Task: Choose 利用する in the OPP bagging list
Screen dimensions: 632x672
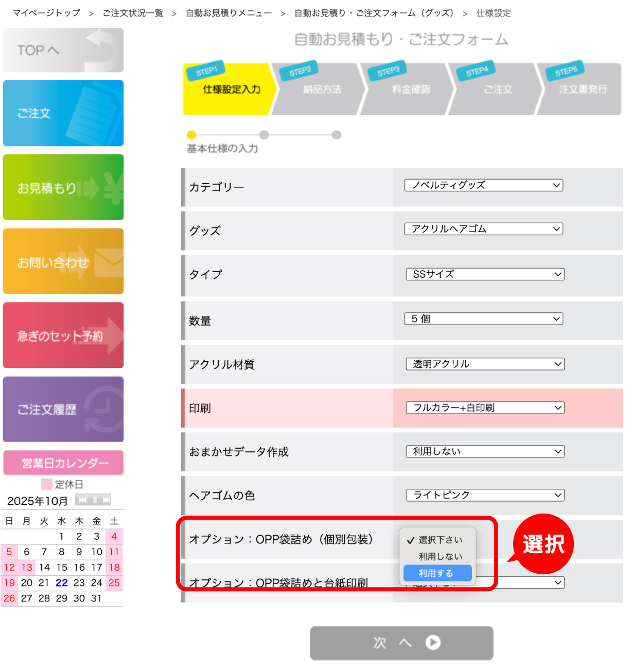Action: pyautogui.click(x=437, y=573)
